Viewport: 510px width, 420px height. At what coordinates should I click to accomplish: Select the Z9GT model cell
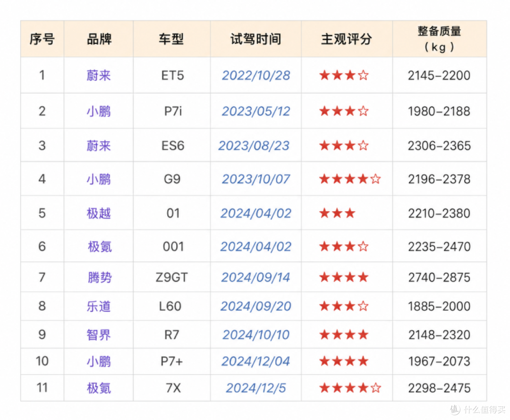pyautogui.click(x=172, y=277)
